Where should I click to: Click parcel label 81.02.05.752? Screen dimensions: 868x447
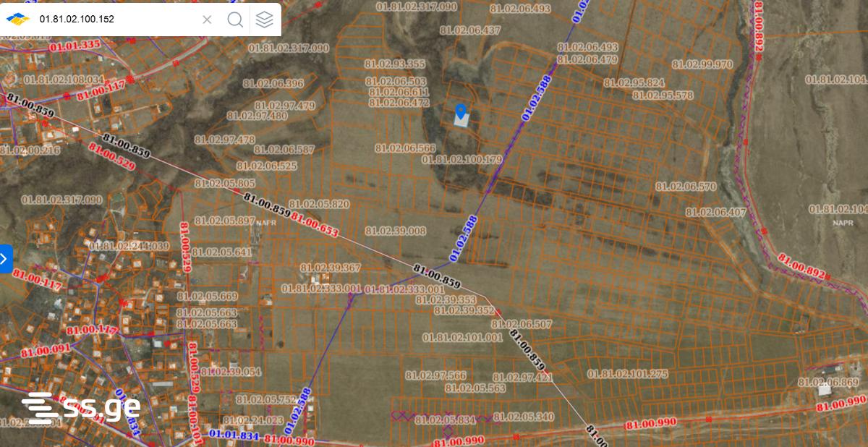pyautogui.click(x=265, y=399)
